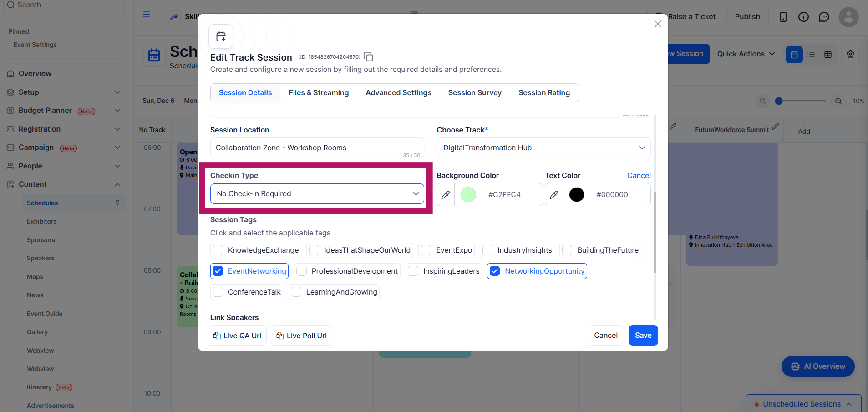
Task: Open the Quick Actions dropdown
Action: (746, 54)
